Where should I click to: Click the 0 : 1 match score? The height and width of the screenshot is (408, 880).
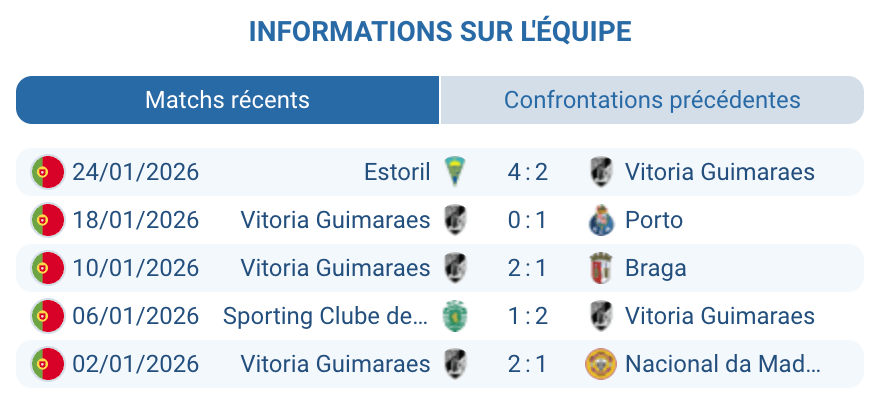527,220
